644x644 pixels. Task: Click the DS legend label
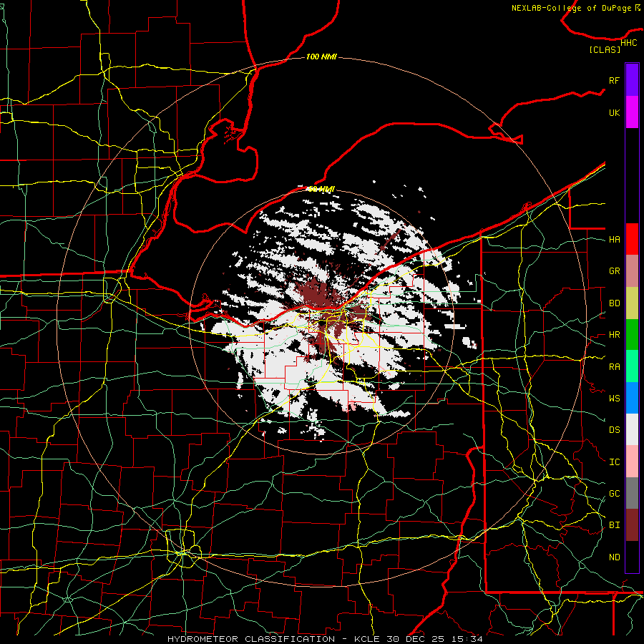(x=615, y=430)
